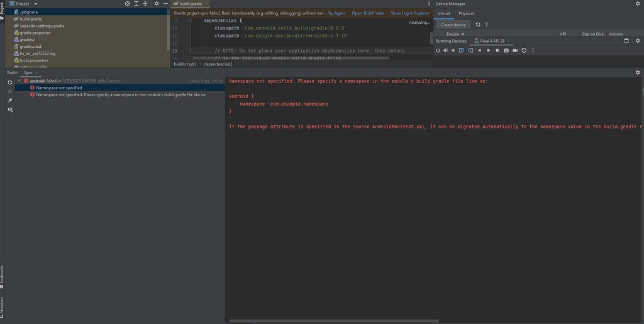This screenshot has height=324, width=644.
Task: Sort by Device column header
Action: pyautogui.click(x=455, y=34)
